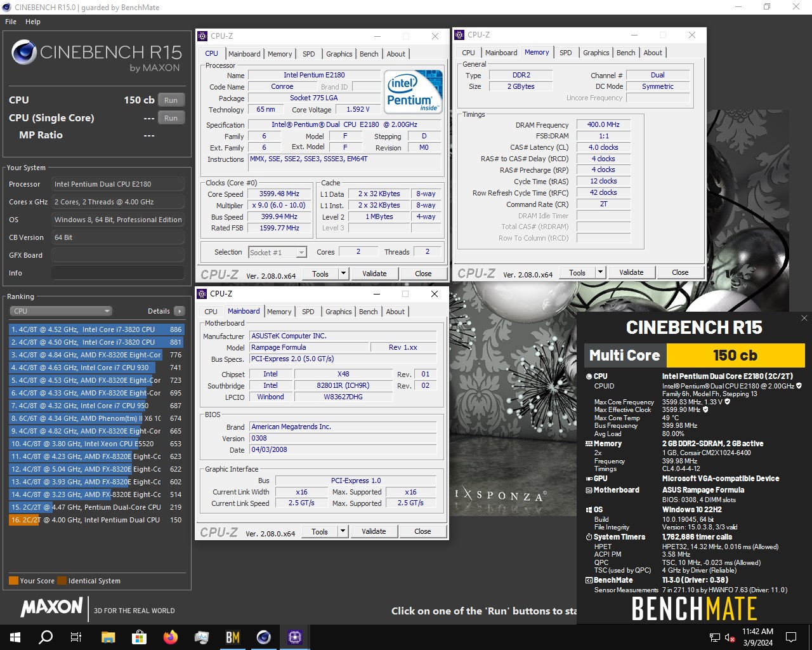Select ranking row 15 Pentium Dual-Core 219
The width and height of the screenshot is (812, 650).
[x=96, y=507]
